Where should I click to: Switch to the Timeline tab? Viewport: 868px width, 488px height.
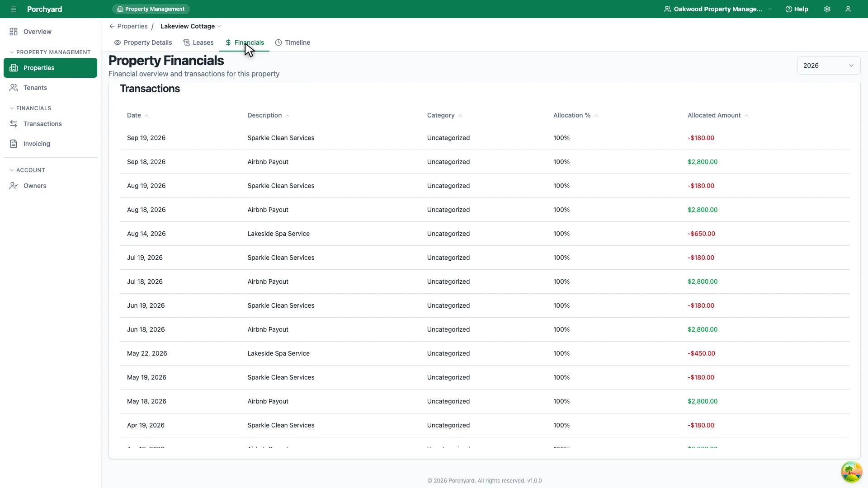pos(292,42)
